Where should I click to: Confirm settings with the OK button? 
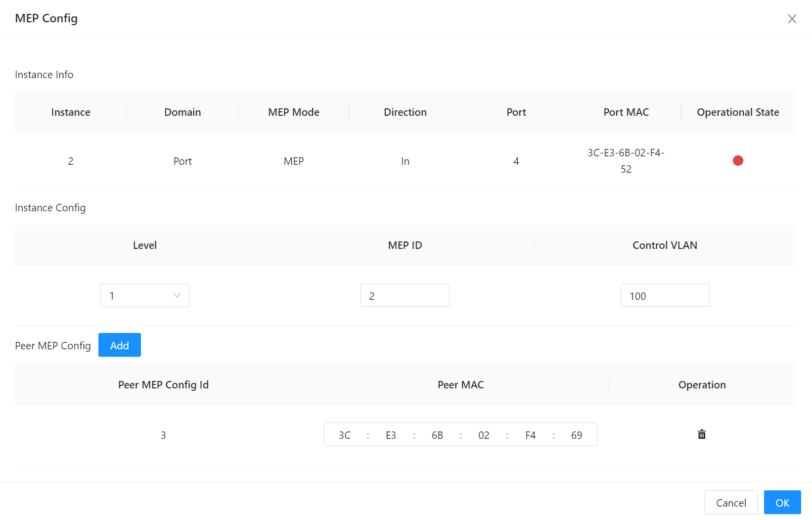click(782, 502)
